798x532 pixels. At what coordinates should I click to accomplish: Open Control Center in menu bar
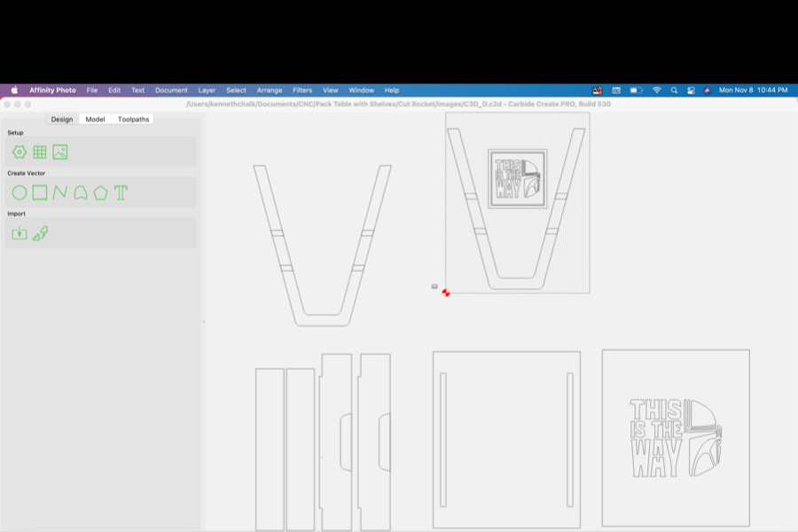pos(691,90)
